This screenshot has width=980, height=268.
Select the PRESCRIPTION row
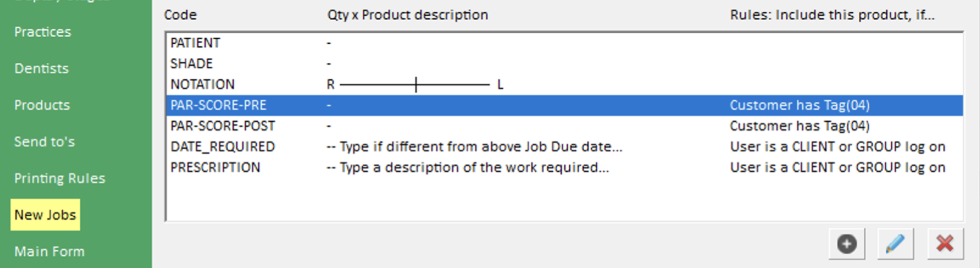tap(215, 167)
